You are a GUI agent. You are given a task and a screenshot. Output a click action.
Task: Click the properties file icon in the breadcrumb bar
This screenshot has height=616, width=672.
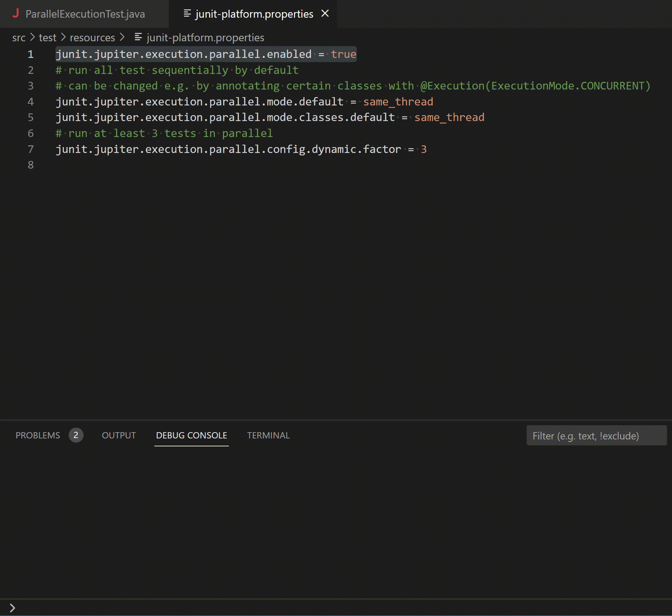(x=138, y=37)
